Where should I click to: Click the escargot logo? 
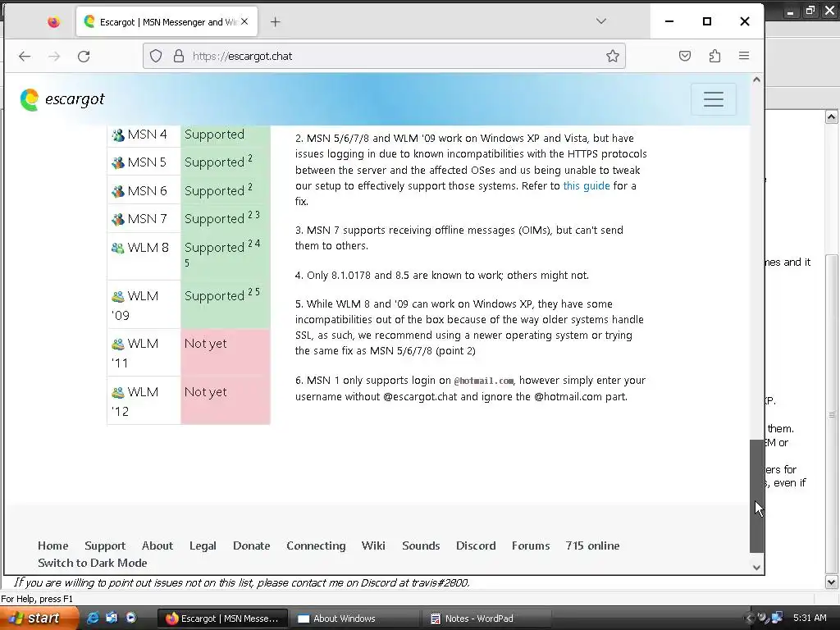pyautogui.click(x=62, y=99)
